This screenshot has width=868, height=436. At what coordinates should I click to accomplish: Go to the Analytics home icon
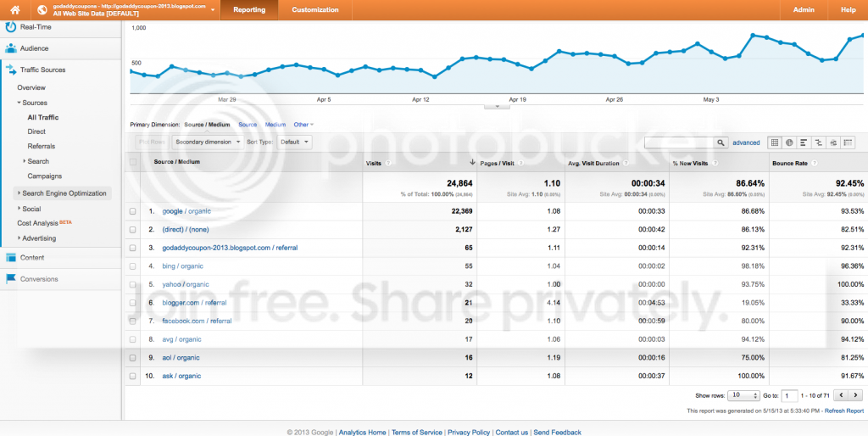pyautogui.click(x=15, y=9)
